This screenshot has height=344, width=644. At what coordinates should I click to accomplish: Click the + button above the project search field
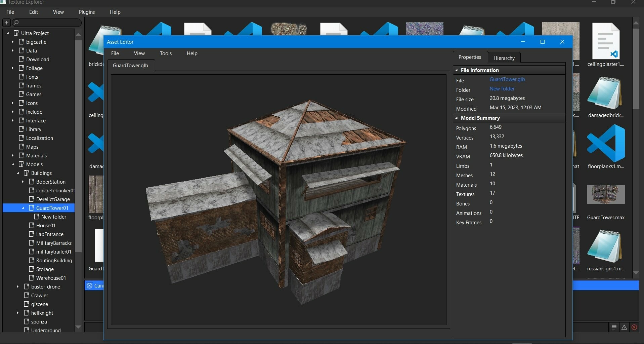click(x=6, y=23)
